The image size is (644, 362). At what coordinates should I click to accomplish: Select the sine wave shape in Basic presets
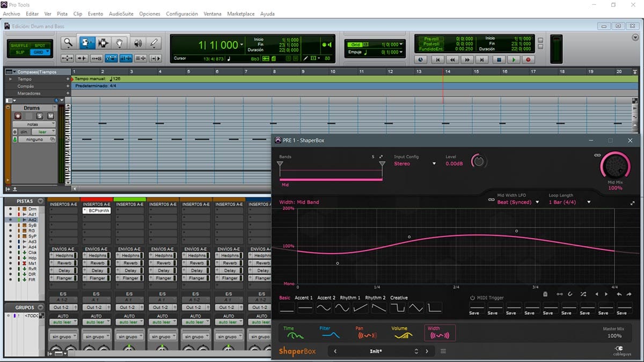click(324, 308)
